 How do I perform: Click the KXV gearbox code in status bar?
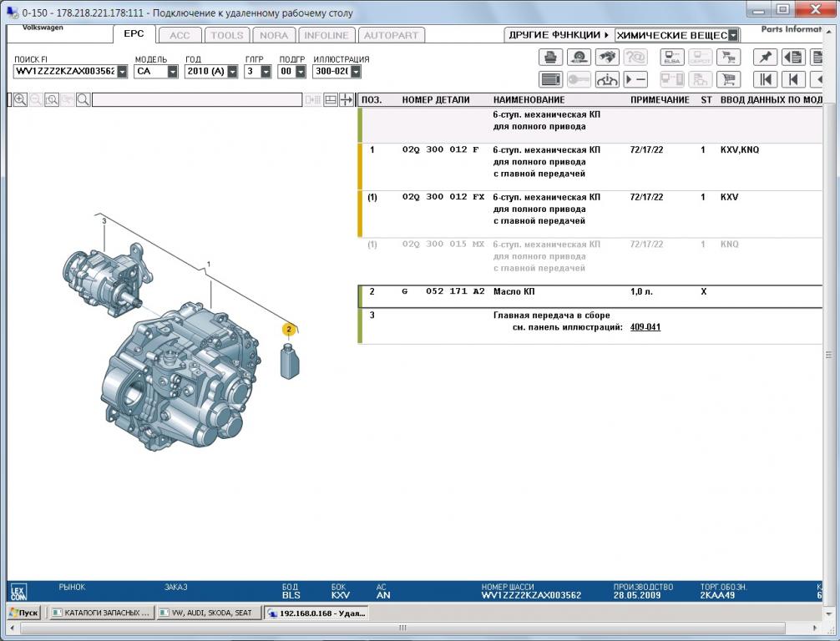point(340,595)
